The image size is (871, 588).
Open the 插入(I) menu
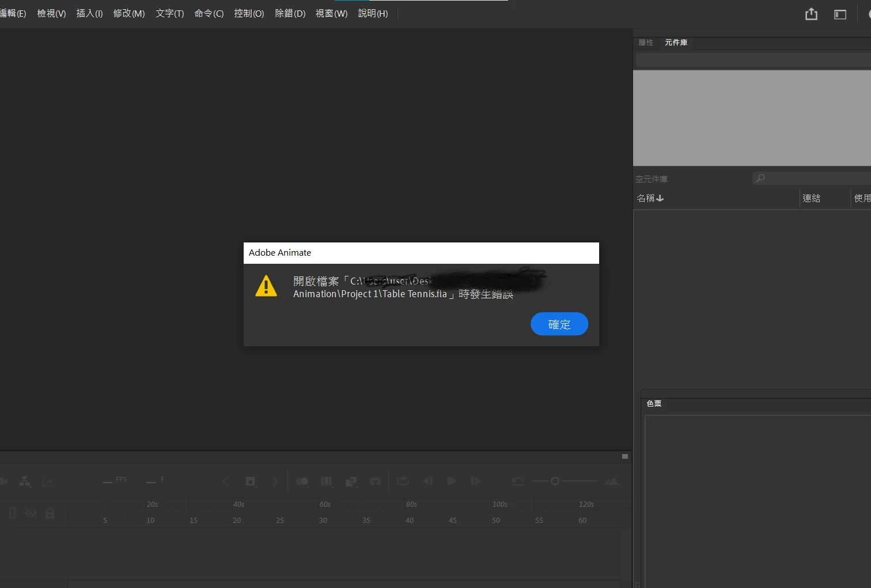(x=89, y=13)
